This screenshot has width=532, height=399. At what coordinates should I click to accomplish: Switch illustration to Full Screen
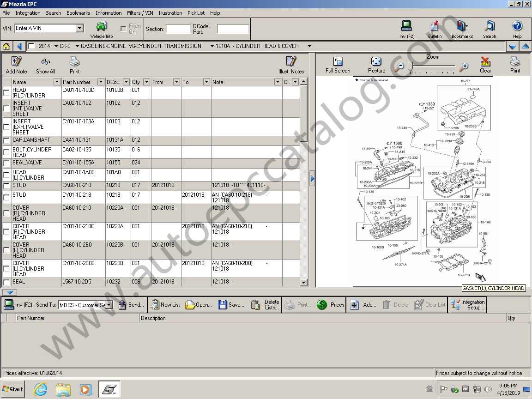pos(338,65)
